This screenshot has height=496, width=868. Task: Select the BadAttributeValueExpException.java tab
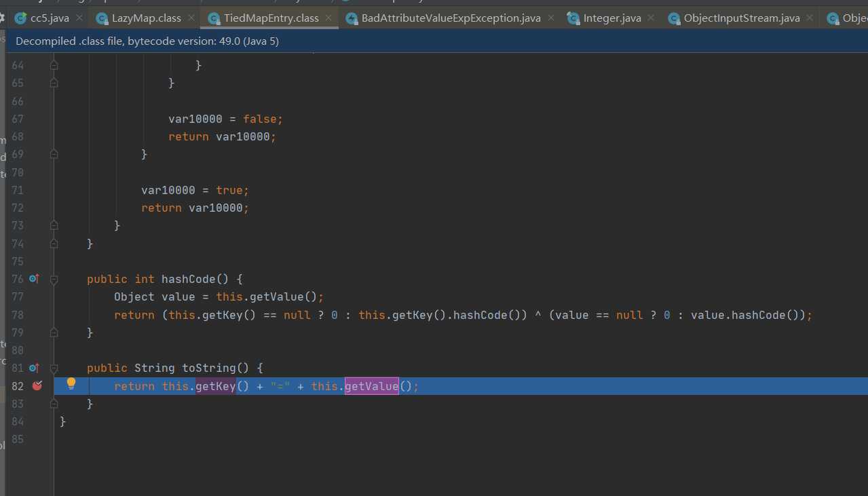pyautogui.click(x=451, y=18)
